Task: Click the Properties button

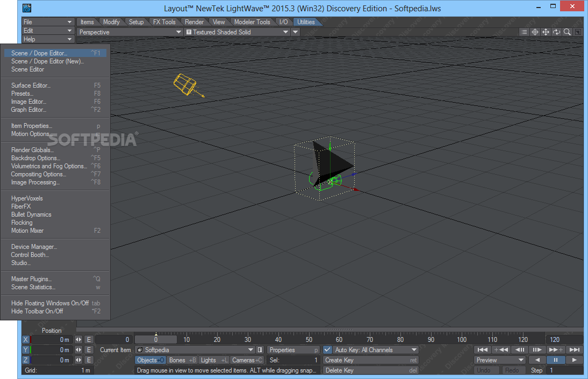Action: click(x=293, y=350)
